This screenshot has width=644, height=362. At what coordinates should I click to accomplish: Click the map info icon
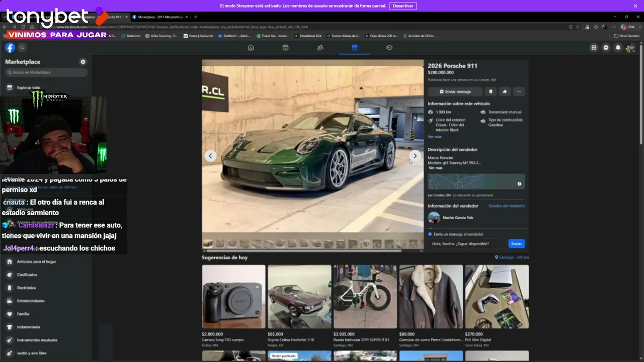click(519, 184)
